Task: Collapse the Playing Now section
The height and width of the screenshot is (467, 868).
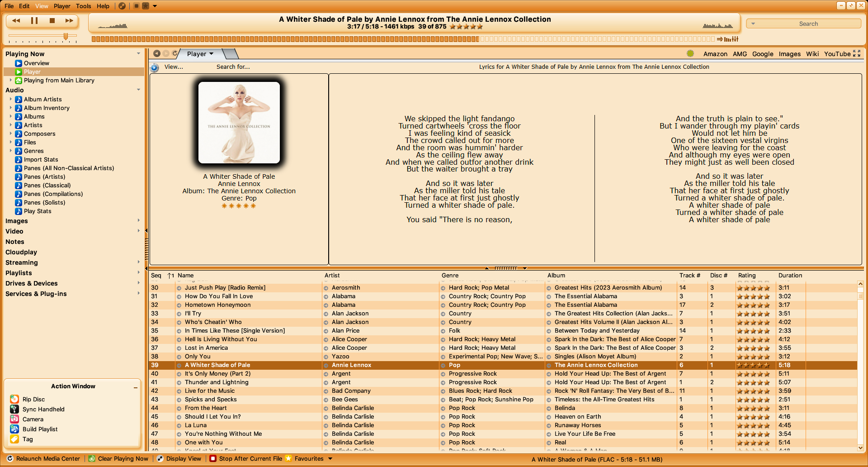Action: [138, 53]
